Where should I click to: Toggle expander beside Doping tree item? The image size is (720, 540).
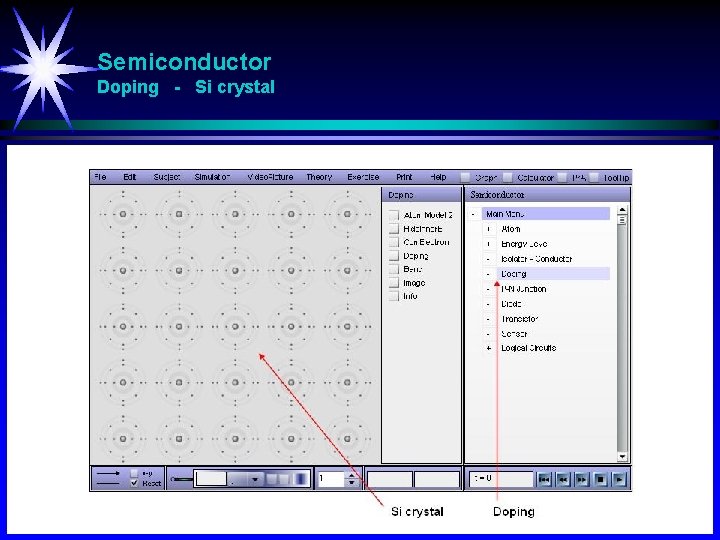pyautogui.click(x=489, y=274)
